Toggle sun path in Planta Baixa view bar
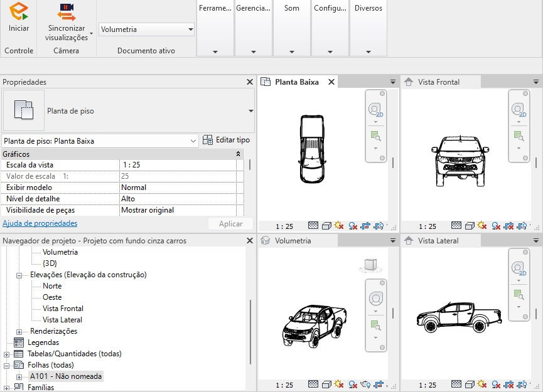 click(339, 226)
